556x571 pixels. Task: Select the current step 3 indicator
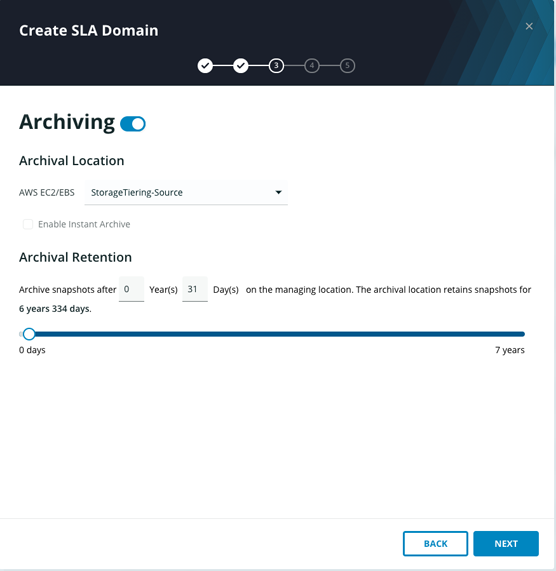(x=276, y=66)
